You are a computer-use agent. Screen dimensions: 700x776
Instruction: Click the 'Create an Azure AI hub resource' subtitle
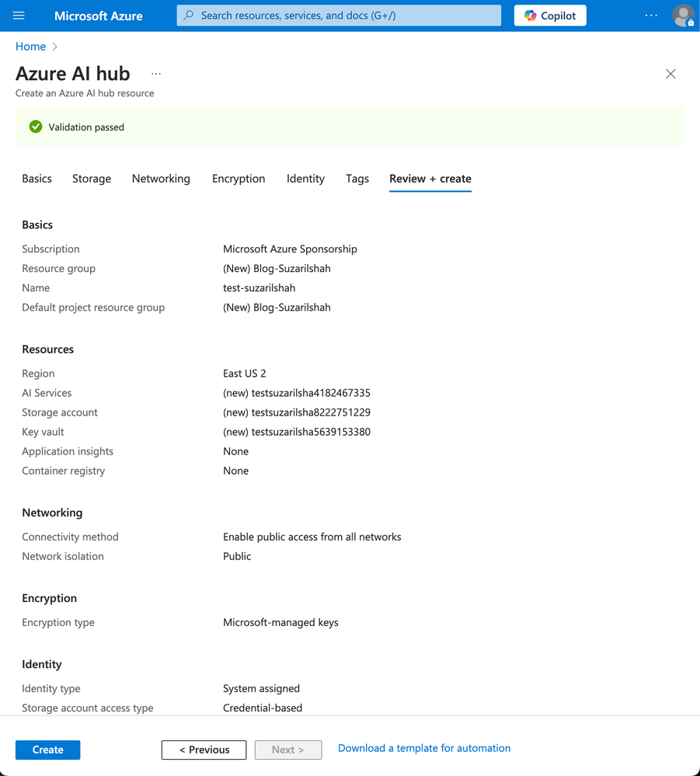(85, 93)
